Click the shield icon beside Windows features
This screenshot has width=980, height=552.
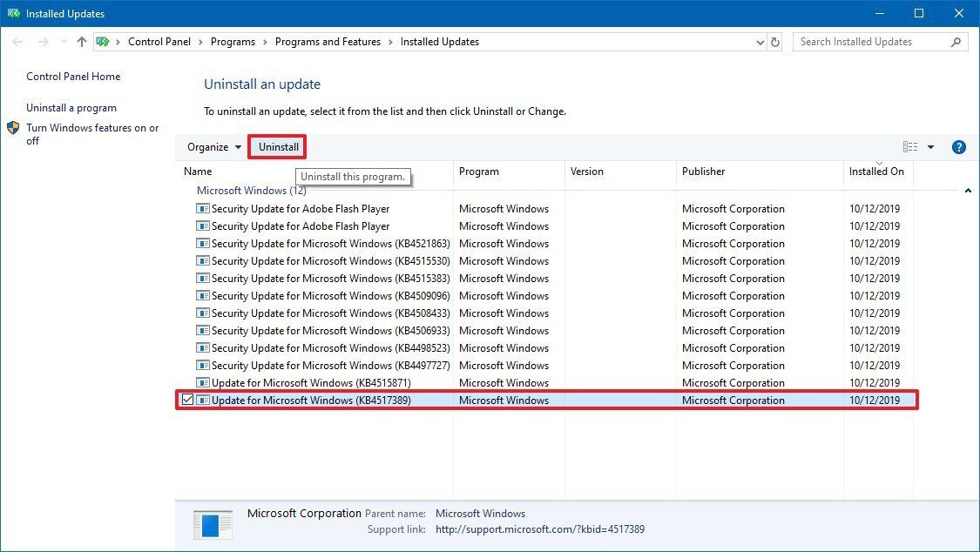(x=13, y=128)
